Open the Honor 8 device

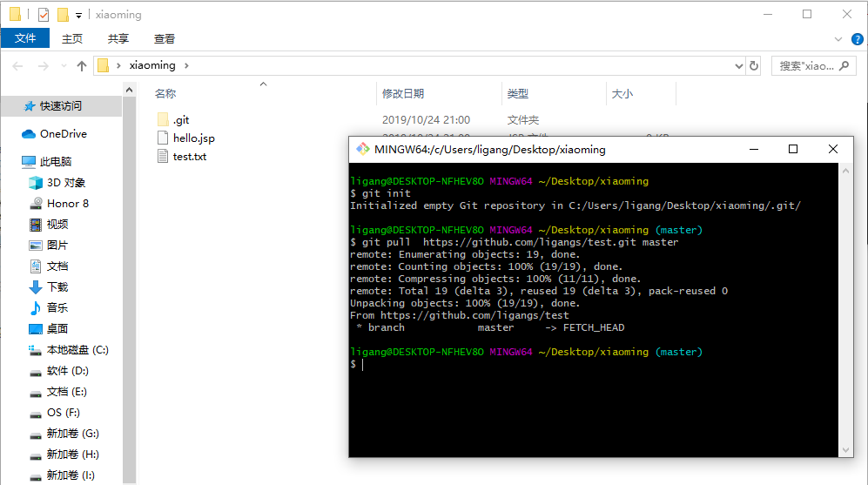(68, 203)
